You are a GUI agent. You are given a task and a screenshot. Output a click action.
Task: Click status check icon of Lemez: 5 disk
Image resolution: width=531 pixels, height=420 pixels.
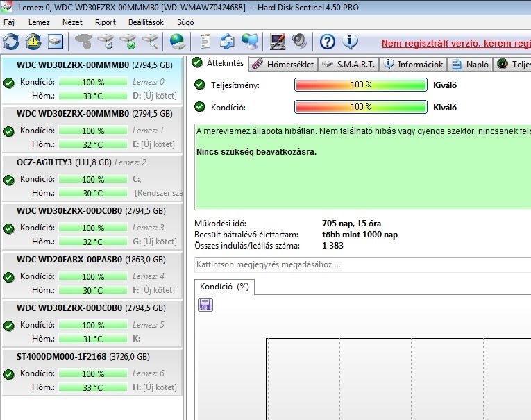tap(9, 326)
